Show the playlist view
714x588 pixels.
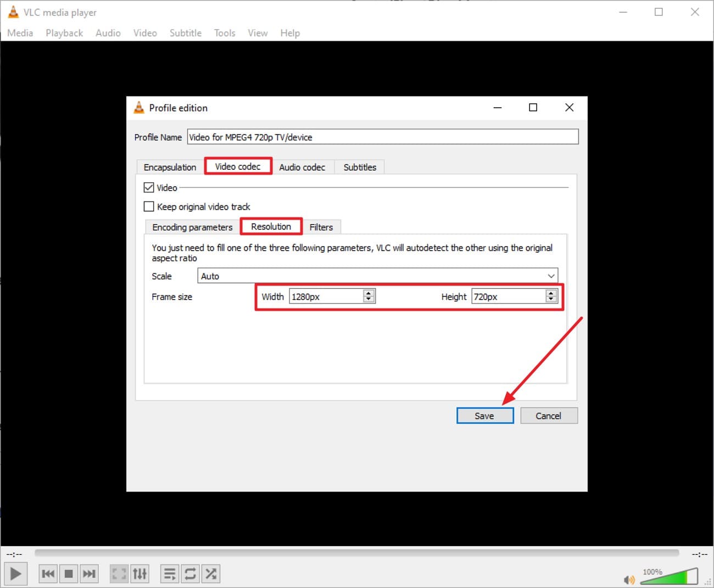coord(169,573)
